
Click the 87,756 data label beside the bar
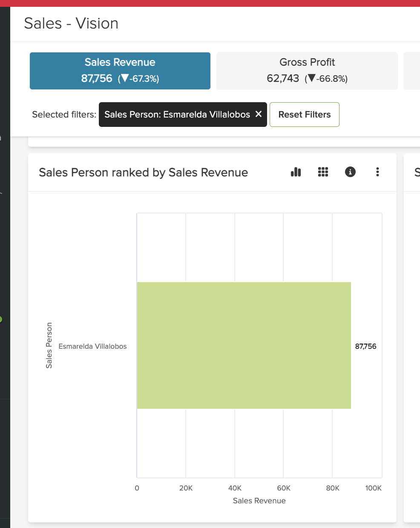pyautogui.click(x=365, y=347)
